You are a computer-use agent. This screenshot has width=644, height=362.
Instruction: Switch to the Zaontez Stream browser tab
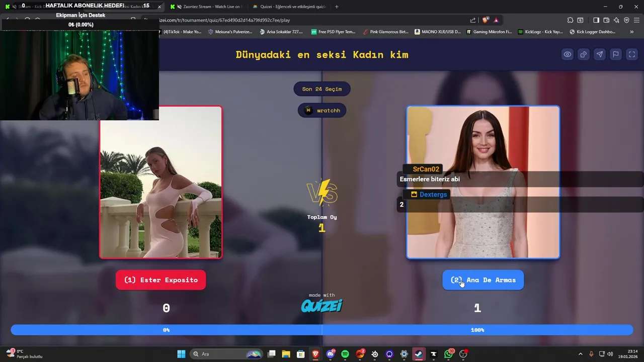click(205, 7)
